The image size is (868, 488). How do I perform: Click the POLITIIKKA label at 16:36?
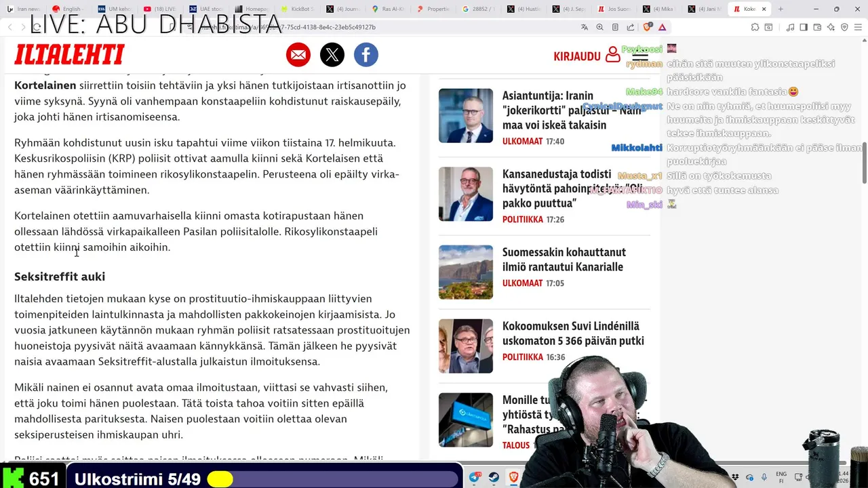[x=523, y=357]
